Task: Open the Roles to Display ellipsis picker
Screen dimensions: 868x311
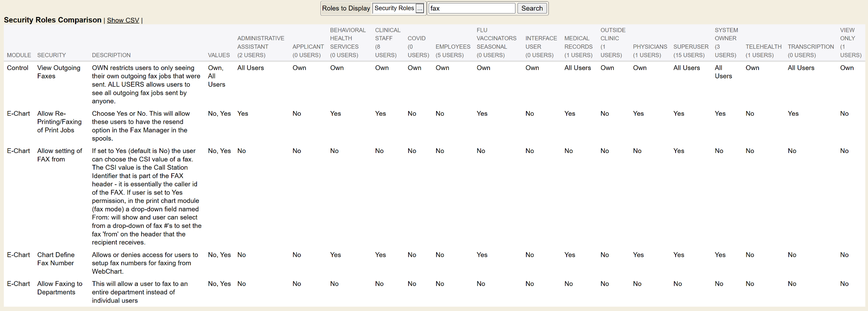Action: coord(420,8)
